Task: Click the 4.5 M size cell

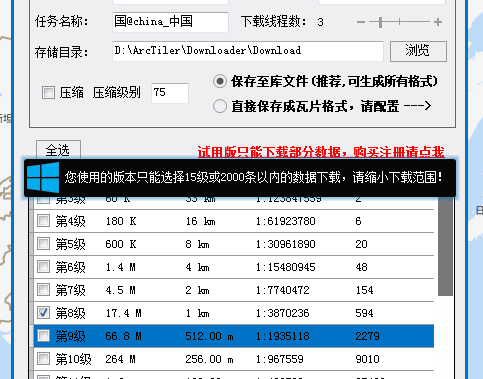Action: coord(120,290)
